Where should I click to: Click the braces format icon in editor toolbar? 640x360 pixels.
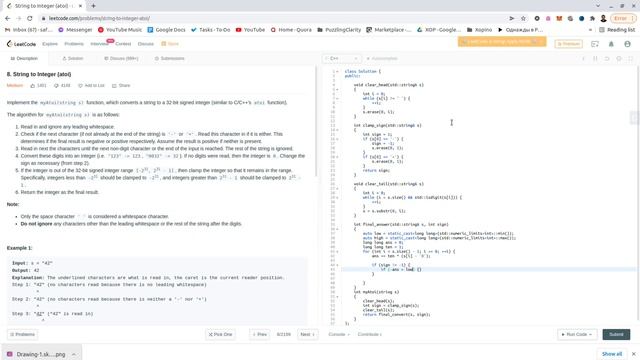(x=595, y=58)
